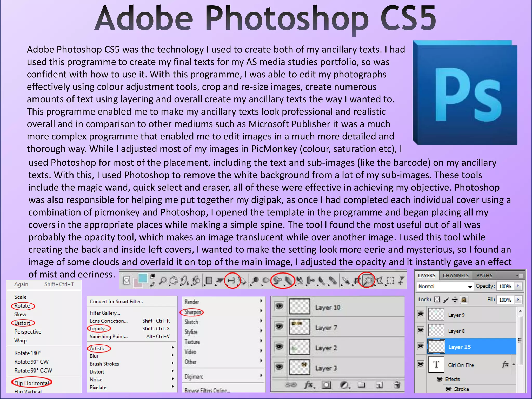This screenshot has width=532, height=399.
Task: Click the add layer mask icon
Action: [x=326, y=385]
